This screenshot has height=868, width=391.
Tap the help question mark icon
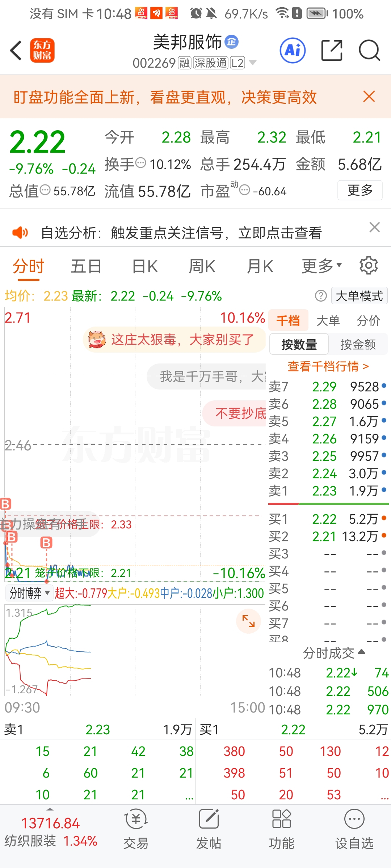tap(321, 296)
